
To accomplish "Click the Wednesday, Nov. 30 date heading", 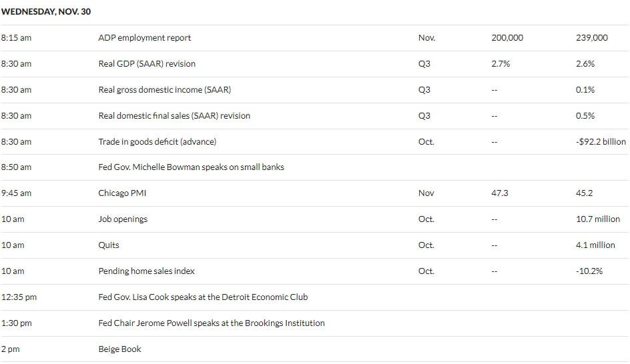I will 46,11.
